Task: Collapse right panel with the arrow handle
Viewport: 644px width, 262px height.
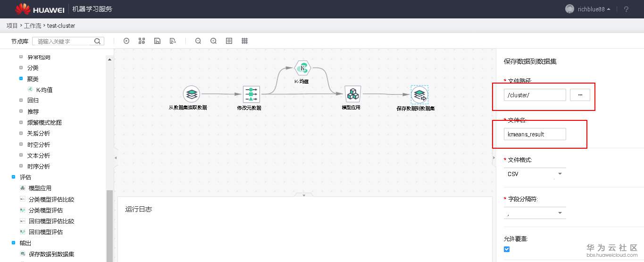Action: (494, 158)
